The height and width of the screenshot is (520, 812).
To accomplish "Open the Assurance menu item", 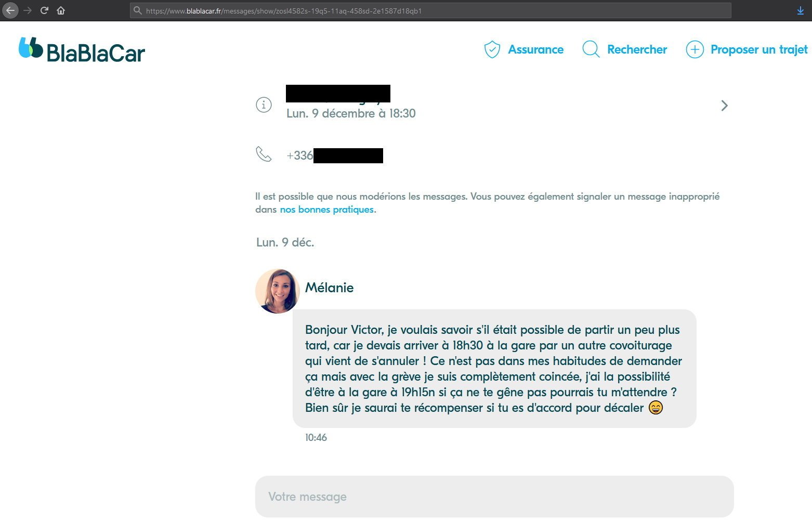I will [535, 49].
